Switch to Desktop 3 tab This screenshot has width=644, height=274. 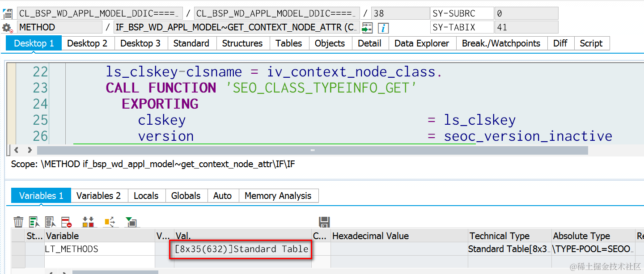(140, 43)
